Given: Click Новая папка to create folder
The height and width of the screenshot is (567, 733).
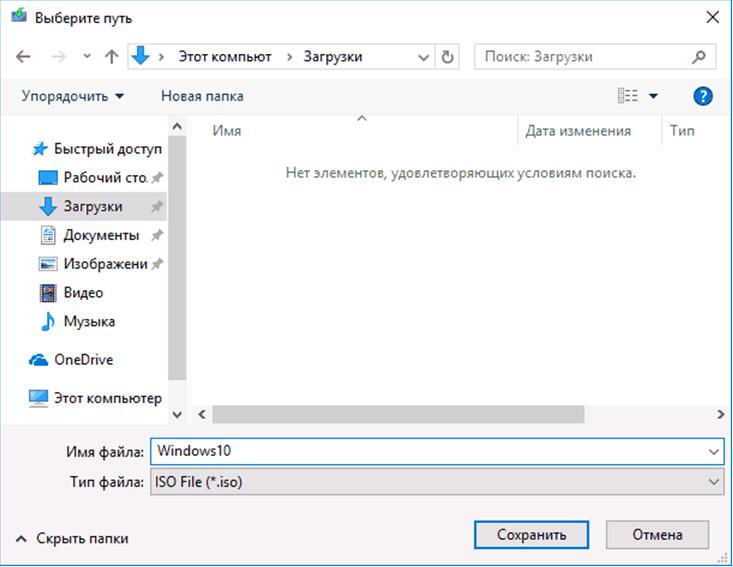Looking at the screenshot, I should (202, 96).
